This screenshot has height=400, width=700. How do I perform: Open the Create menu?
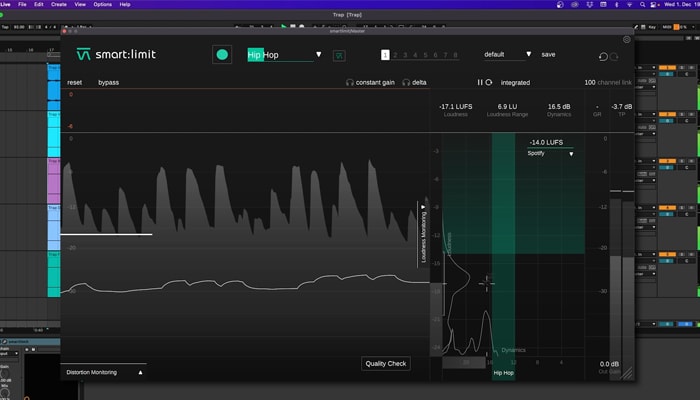tap(59, 4)
